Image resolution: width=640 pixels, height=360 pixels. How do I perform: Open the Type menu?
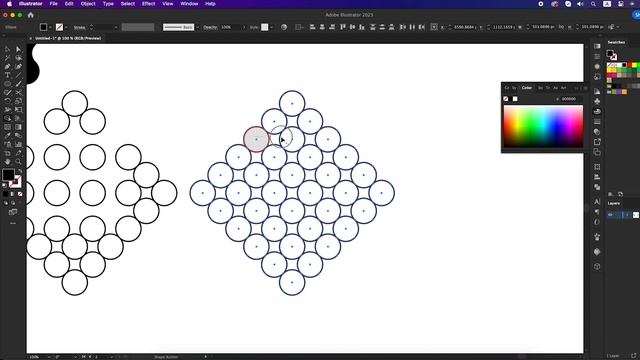[108, 4]
